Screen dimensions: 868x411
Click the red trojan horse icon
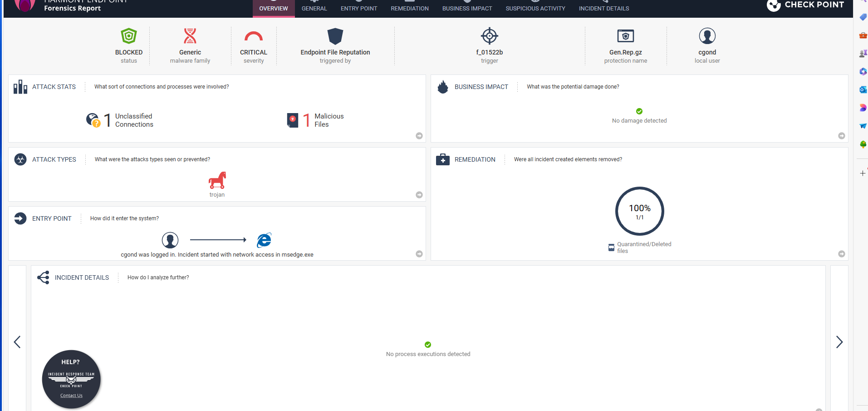pyautogui.click(x=217, y=180)
